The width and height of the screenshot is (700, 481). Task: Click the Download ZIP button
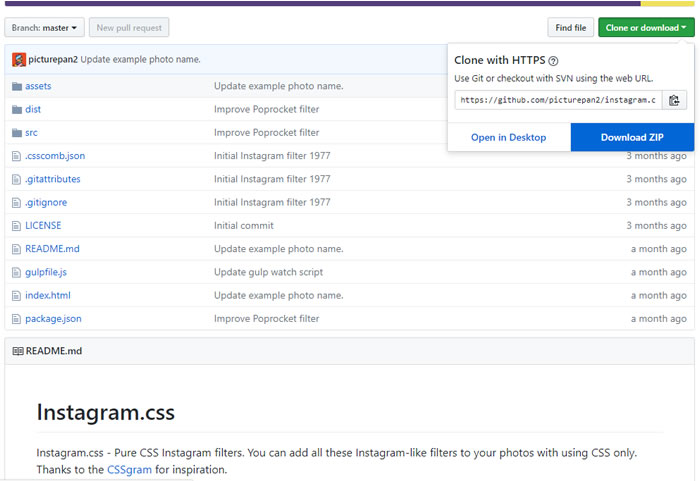(632, 138)
